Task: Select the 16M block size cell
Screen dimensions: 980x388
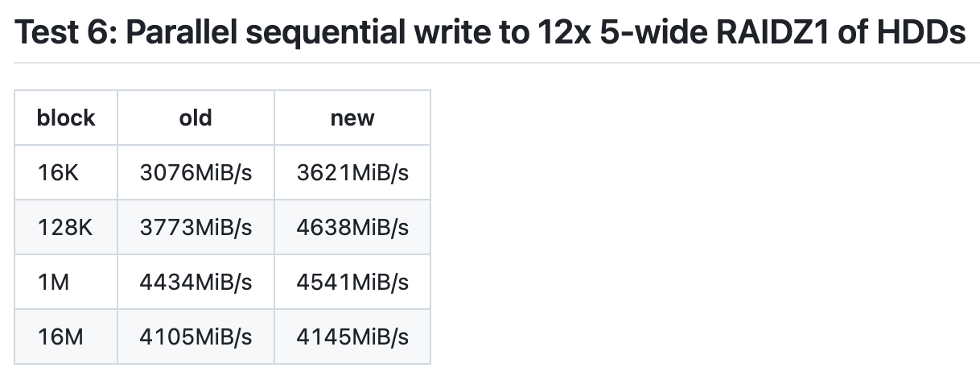Action: pyautogui.click(x=60, y=336)
